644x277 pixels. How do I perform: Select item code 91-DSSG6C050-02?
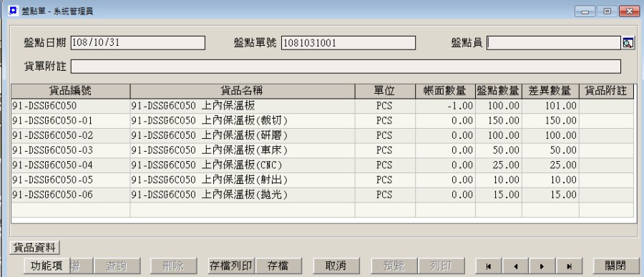pos(70,135)
